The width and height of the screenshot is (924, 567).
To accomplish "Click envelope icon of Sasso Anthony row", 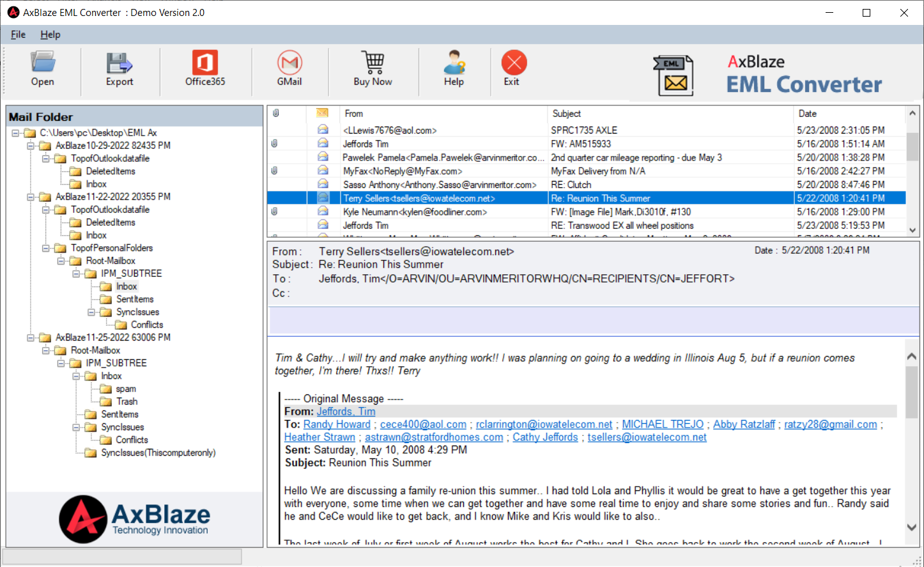I will (x=323, y=184).
